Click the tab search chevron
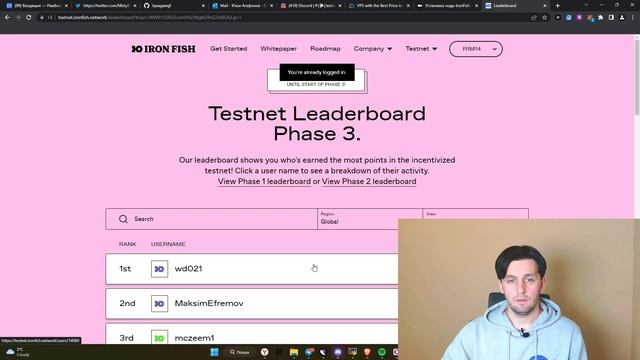Screen dimensions: 640x360 point(587,6)
